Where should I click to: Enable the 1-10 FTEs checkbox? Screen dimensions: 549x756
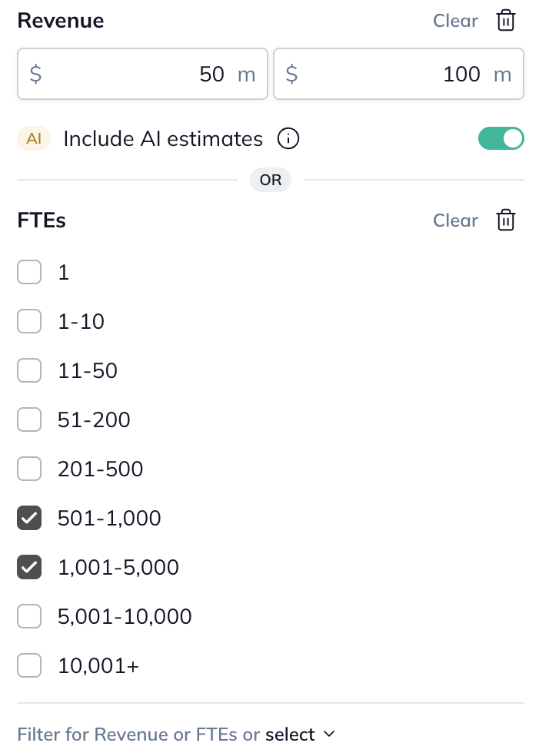click(x=29, y=322)
